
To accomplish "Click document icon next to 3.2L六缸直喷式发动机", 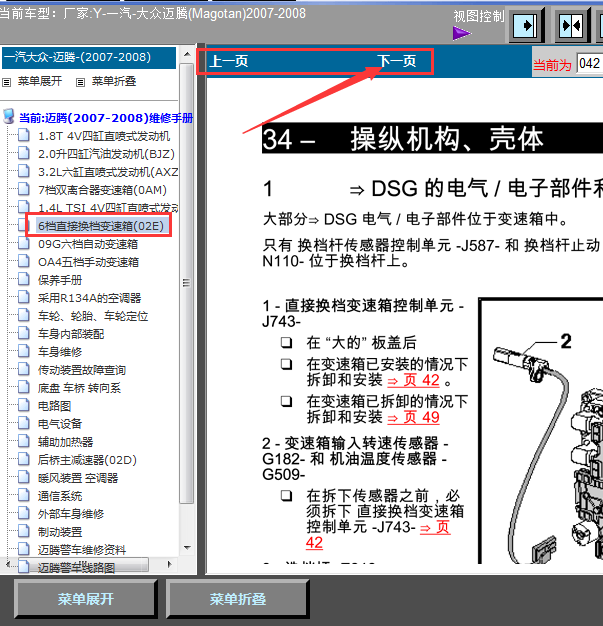I will (24, 171).
